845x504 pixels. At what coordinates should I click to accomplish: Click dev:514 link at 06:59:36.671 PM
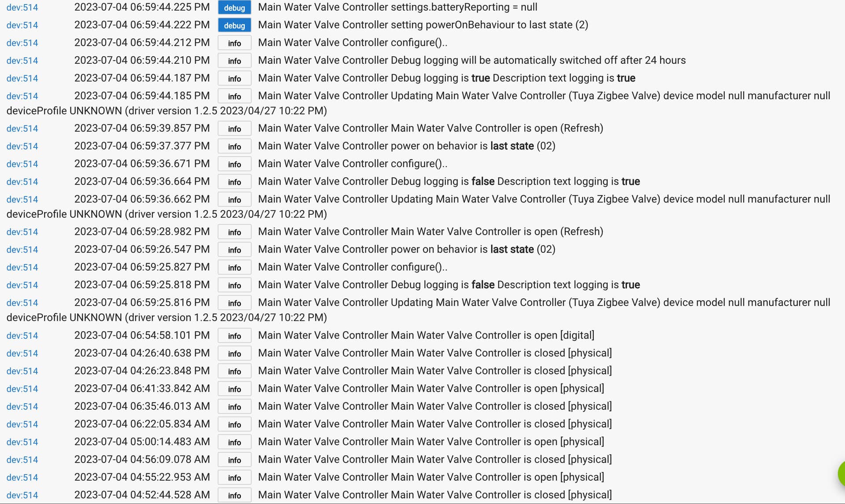pos(22,164)
